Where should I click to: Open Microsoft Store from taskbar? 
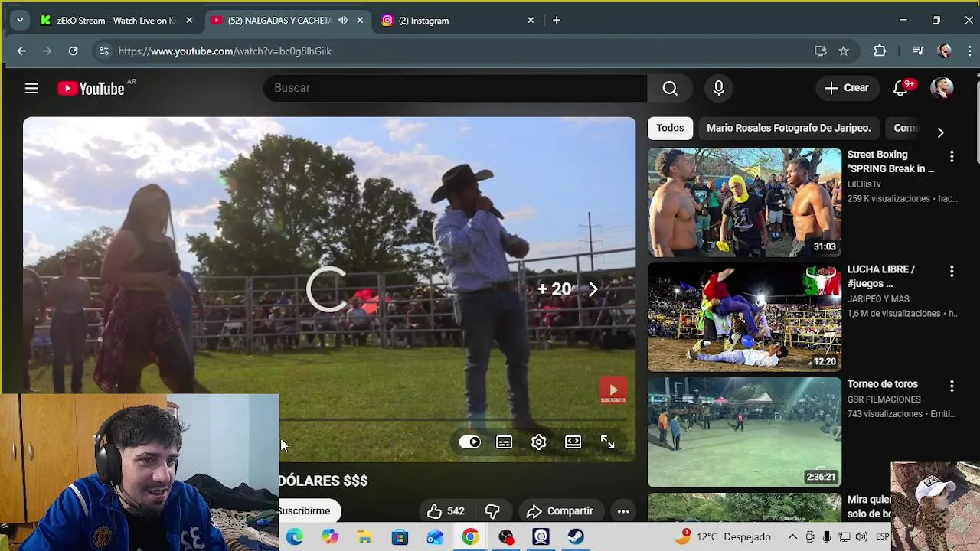click(x=400, y=537)
